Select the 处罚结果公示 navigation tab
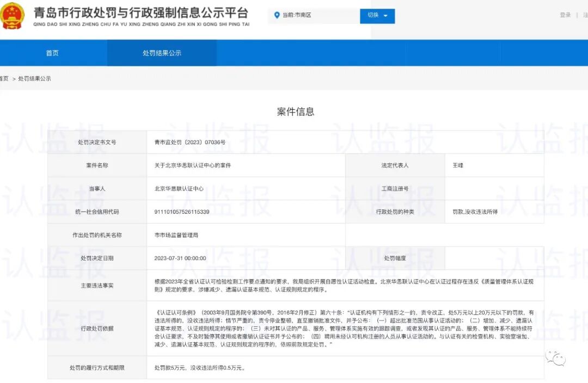Viewport: 588px width, 383px height. (x=162, y=53)
